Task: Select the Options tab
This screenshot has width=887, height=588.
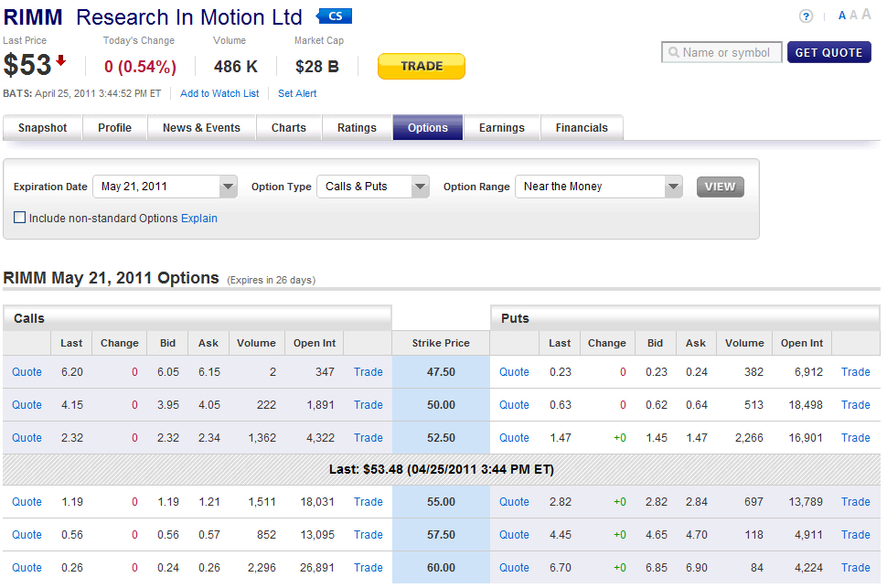Action: pyautogui.click(x=428, y=127)
